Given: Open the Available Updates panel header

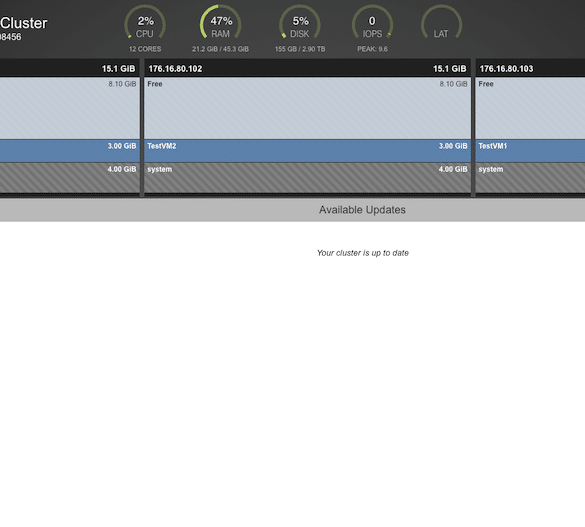Looking at the screenshot, I should tap(292, 210).
